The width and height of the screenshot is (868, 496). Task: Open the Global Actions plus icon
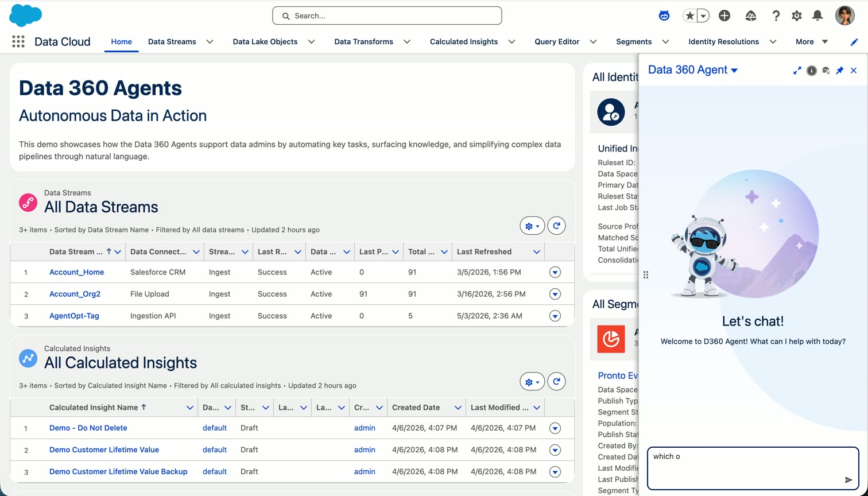click(x=724, y=16)
